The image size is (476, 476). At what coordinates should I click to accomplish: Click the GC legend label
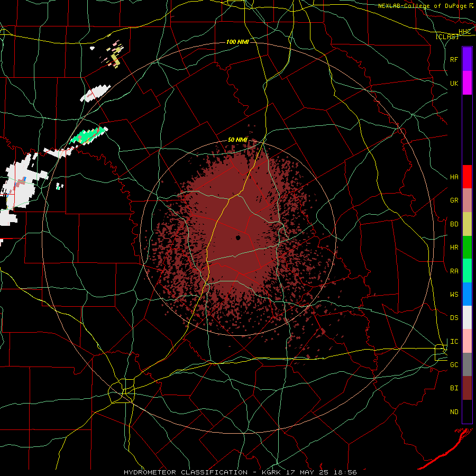click(x=454, y=365)
